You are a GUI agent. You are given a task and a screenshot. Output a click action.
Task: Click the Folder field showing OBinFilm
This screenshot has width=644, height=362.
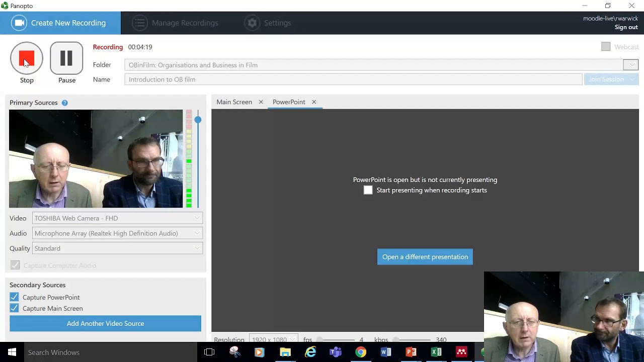click(374, 65)
